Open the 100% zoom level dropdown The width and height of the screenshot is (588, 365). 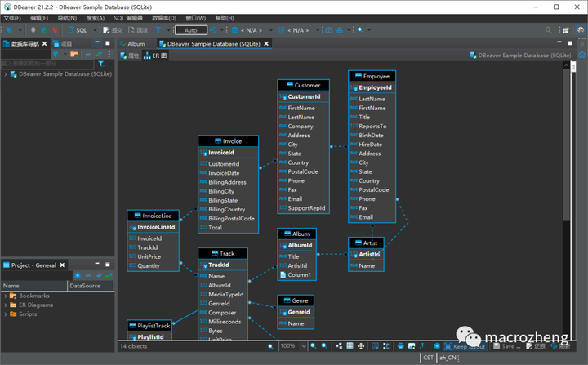tap(303, 346)
